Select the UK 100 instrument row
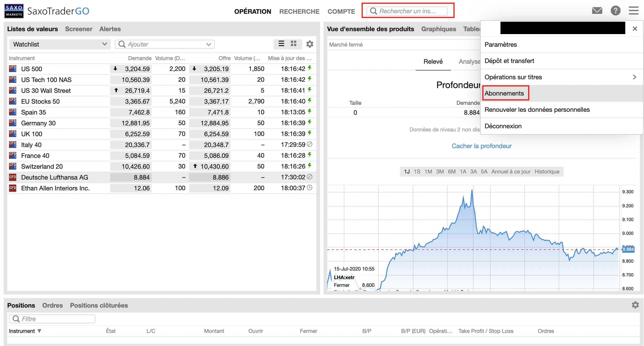644x346 pixels. (x=162, y=134)
